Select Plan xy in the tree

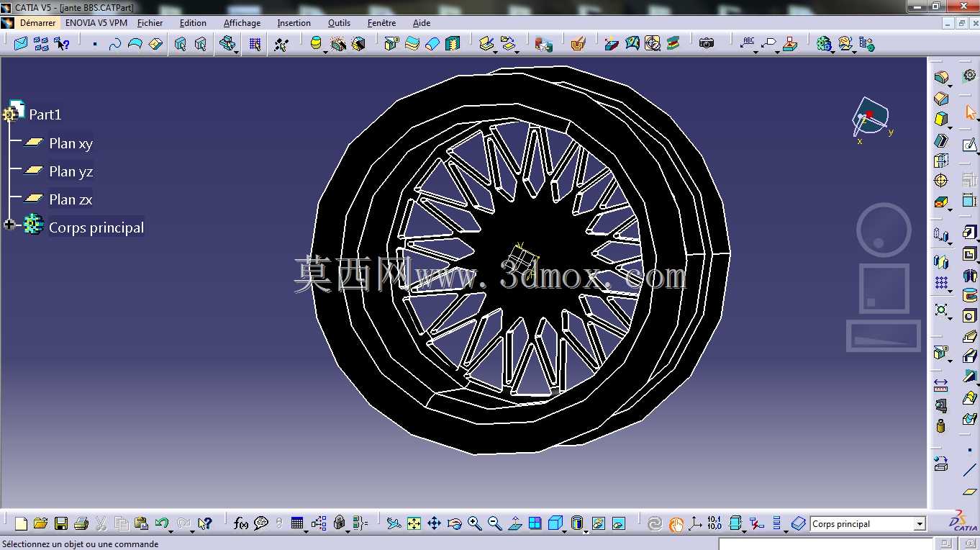coord(71,143)
